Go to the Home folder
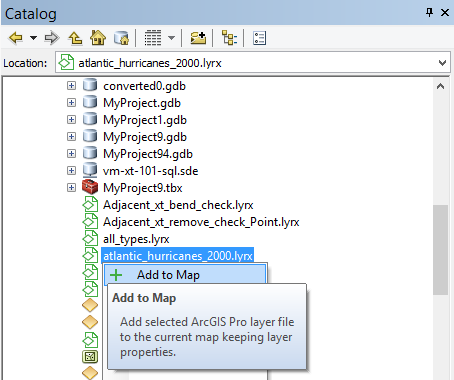Screen dimensions: 454x380 coord(98,38)
